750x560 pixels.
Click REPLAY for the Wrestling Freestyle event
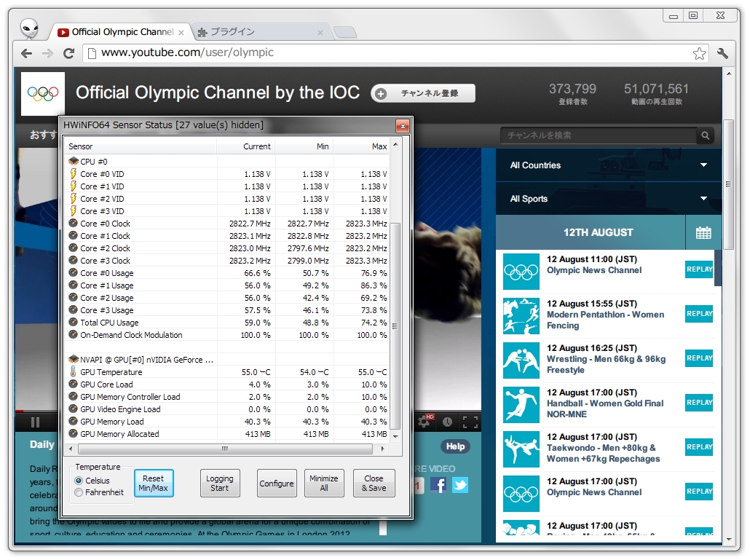click(x=698, y=358)
